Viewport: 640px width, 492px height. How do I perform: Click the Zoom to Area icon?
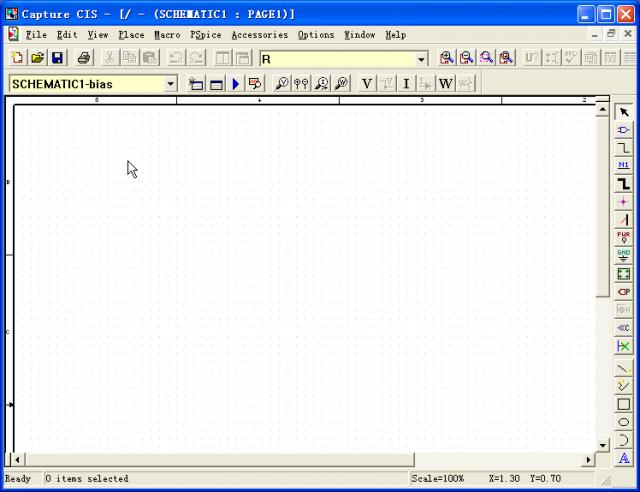(486, 58)
